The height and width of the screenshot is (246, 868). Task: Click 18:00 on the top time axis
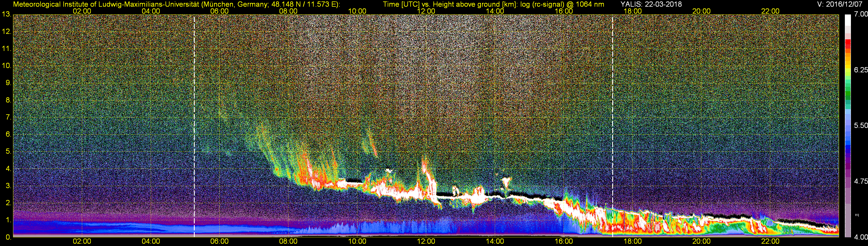click(632, 11)
